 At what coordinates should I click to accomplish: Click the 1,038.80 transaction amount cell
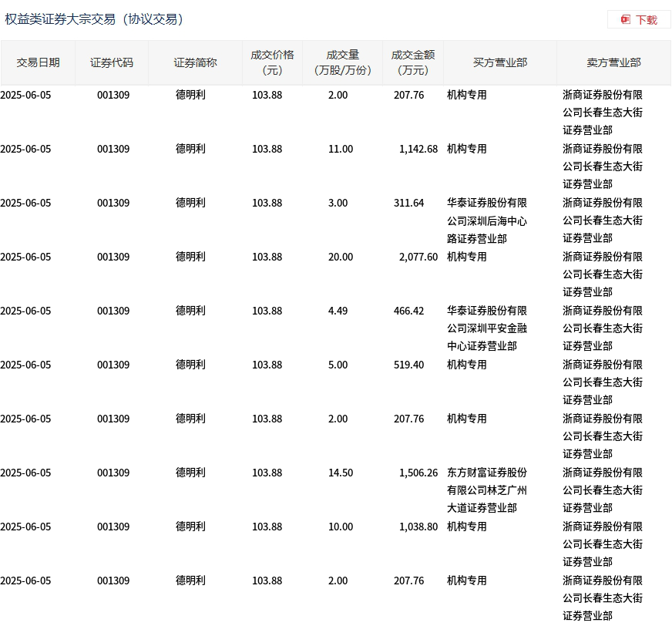[x=418, y=527]
